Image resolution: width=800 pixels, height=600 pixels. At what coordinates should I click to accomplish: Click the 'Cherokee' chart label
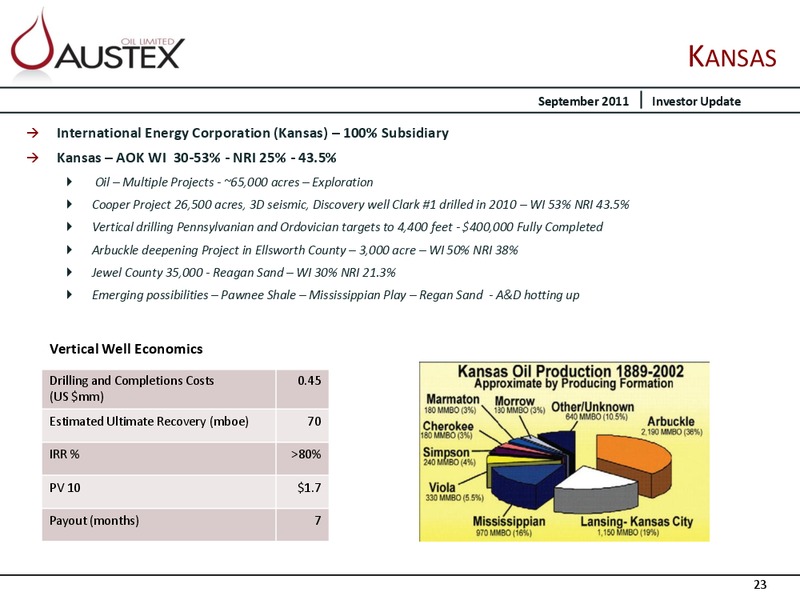pyautogui.click(x=448, y=426)
